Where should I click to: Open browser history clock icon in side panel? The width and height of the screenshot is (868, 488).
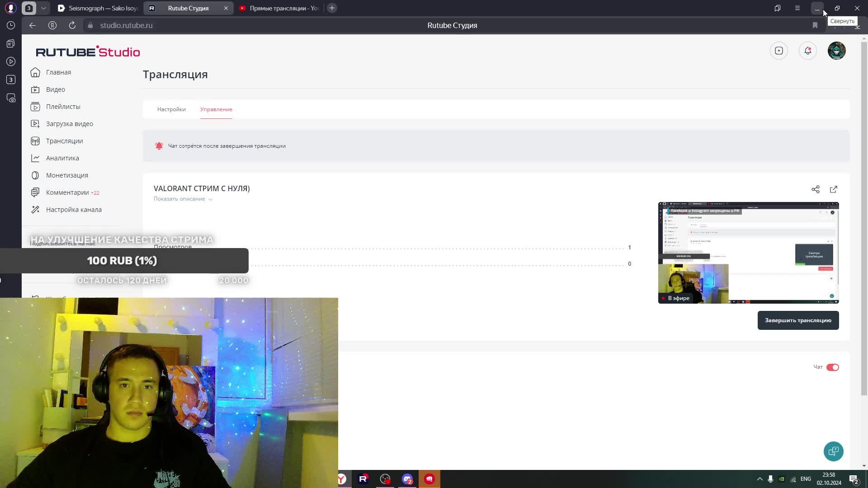(11, 25)
